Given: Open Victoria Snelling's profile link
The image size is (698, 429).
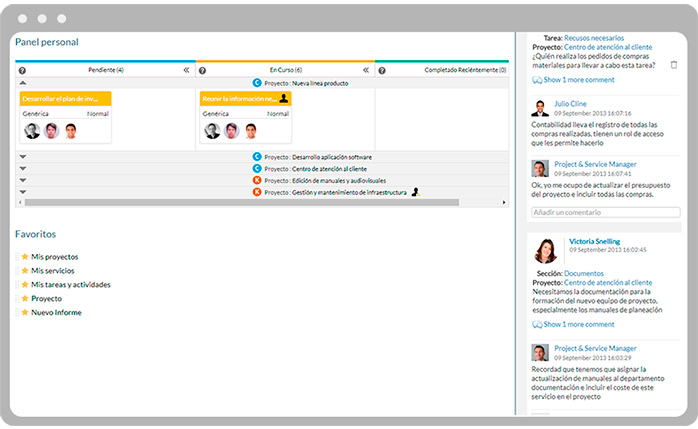Looking at the screenshot, I should (593, 241).
